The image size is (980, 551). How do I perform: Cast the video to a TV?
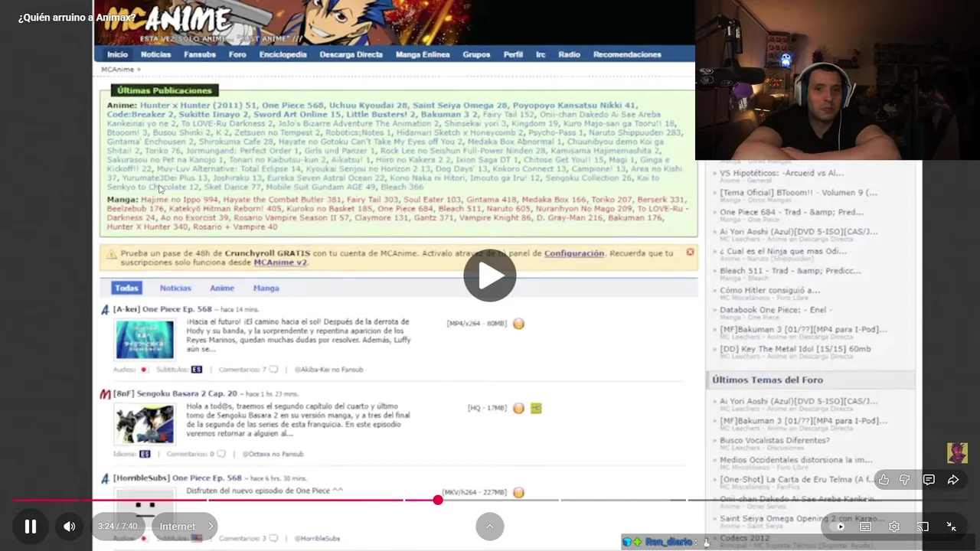[923, 527]
